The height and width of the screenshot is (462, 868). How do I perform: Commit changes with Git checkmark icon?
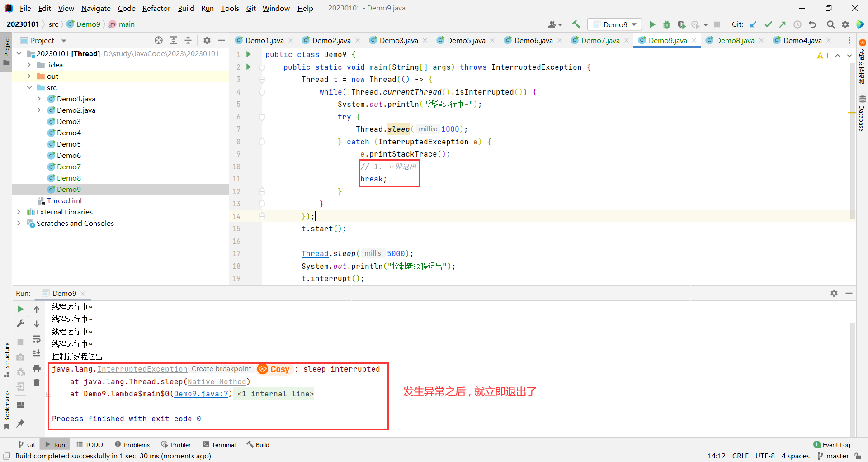(768, 24)
